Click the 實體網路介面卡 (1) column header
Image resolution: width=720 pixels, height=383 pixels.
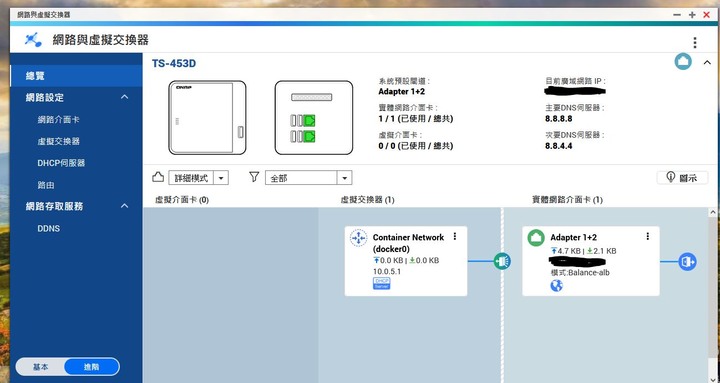(x=567, y=200)
